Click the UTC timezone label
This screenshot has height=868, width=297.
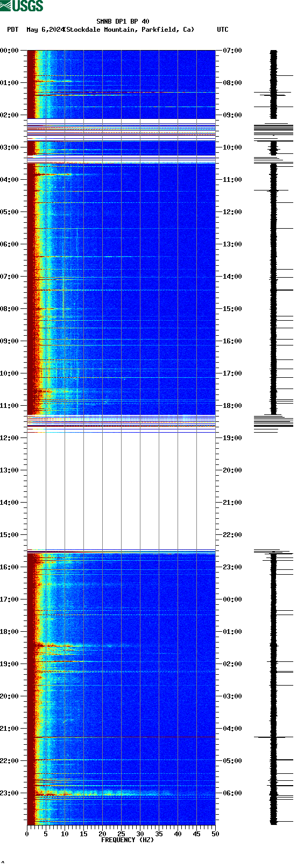click(223, 30)
